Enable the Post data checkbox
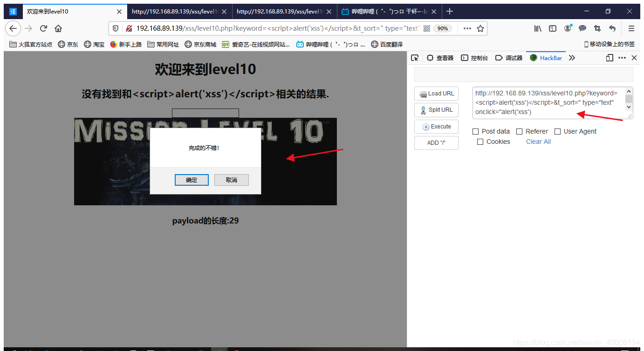Screen dimensions: 644x351 [x=475, y=131]
